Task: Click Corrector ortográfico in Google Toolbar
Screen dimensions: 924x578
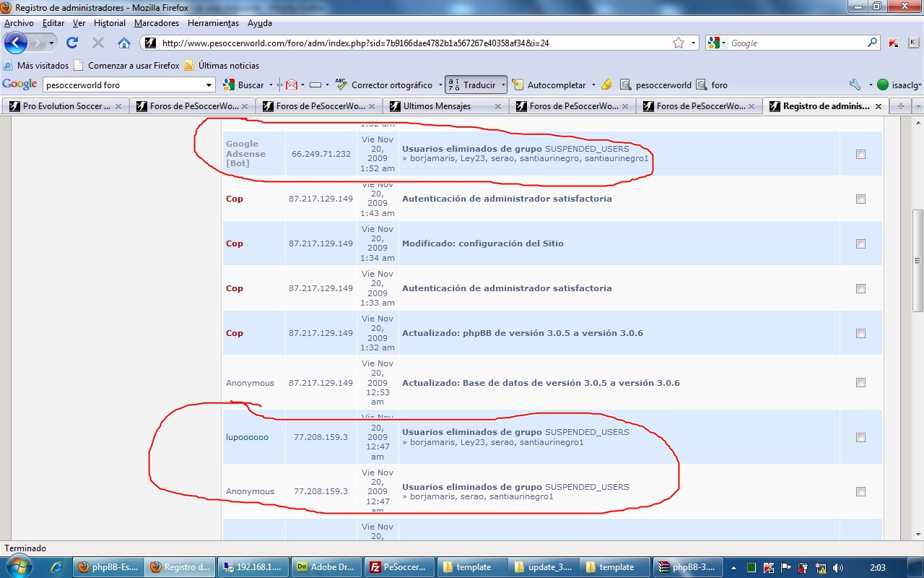Action: pos(384,85)
